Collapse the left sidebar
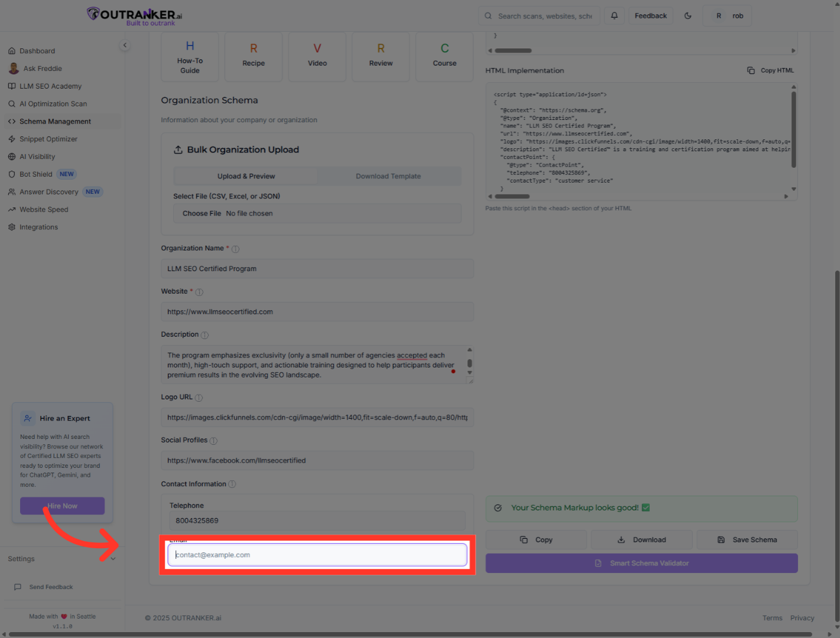 (x=125, y=45)
